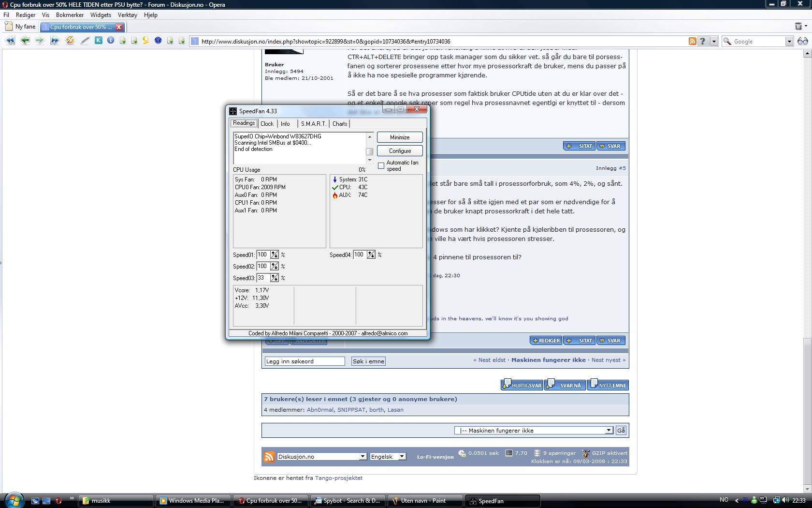Click the volume icon in system tray

786,500
